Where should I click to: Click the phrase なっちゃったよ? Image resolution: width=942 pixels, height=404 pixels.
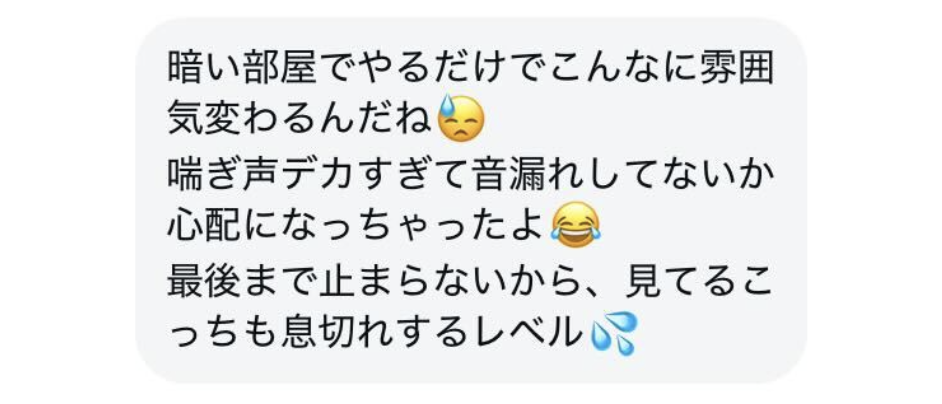pos(411,225)
